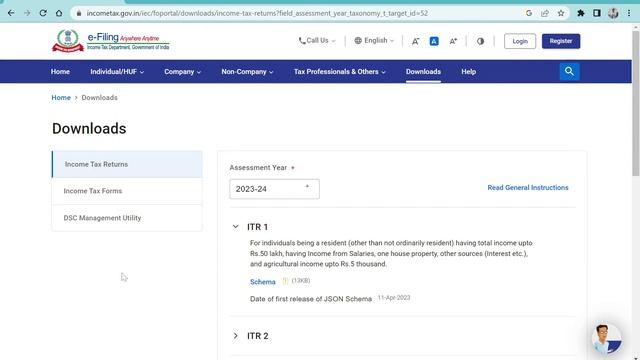The image size is (640, 360).
Task: Bookmark this page with the star icon
Action: [561, 13]
